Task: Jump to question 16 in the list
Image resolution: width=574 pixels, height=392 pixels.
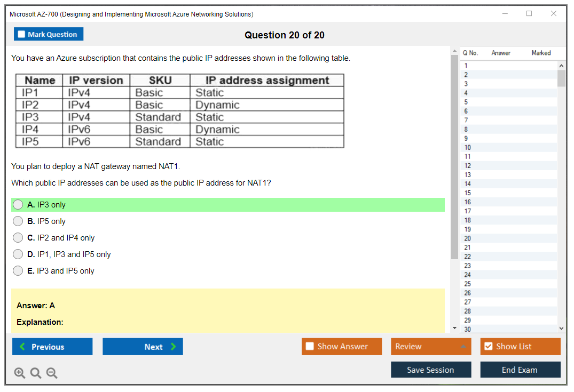Action: (x=468, y=202)
